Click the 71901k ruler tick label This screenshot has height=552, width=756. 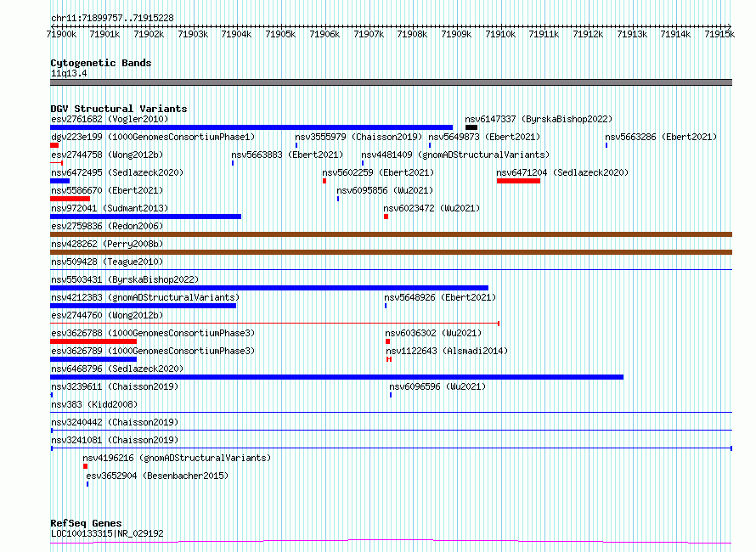pos(104,34)
